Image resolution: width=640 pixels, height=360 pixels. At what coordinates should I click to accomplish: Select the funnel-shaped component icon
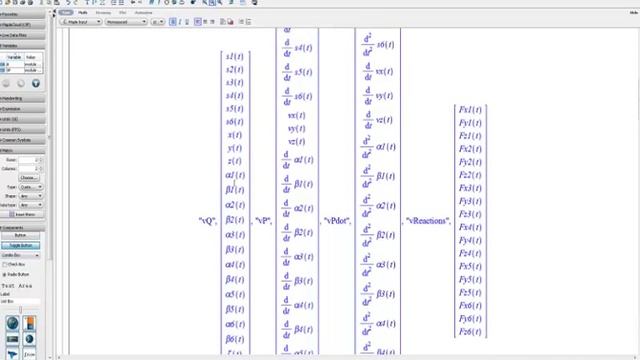tap(13, 354)
